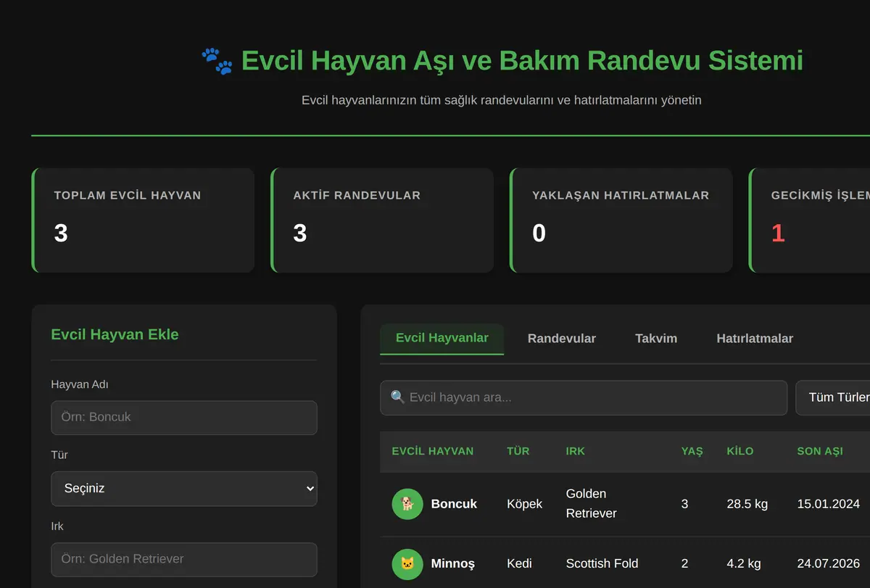This screenshot has height=588, width=870.
Task: Click the Toplam Evcil Hayvan stat card
Action: tap(143, 220)
